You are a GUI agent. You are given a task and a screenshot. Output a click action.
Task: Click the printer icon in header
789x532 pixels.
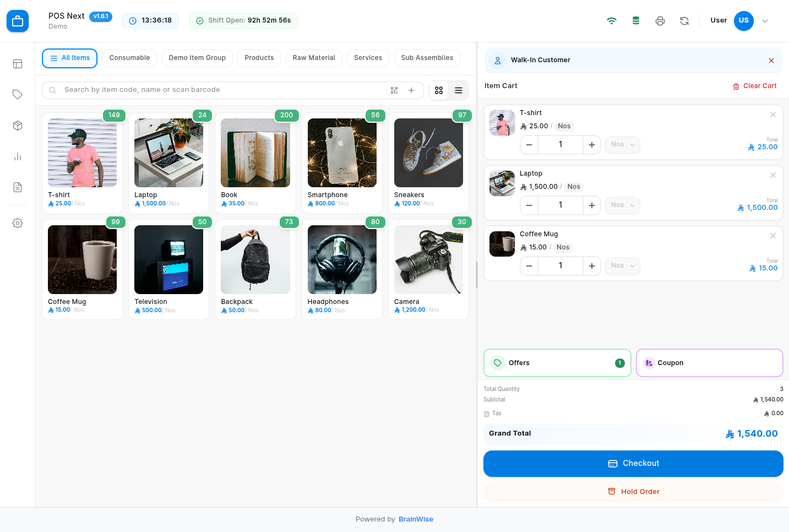[660, 21]
